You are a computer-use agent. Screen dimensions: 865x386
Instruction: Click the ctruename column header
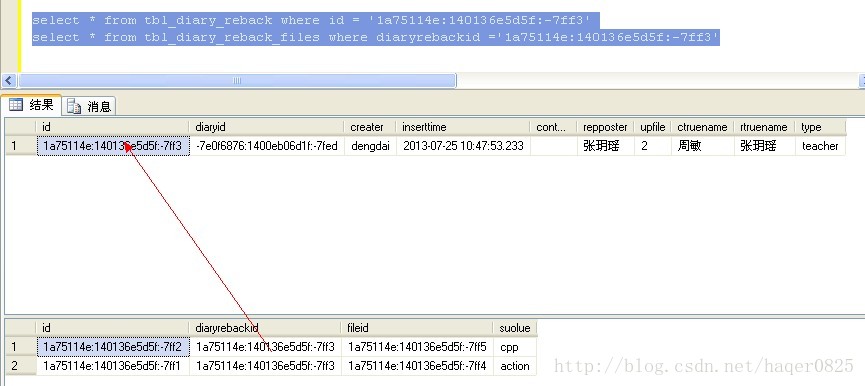(x=703, y=127)
